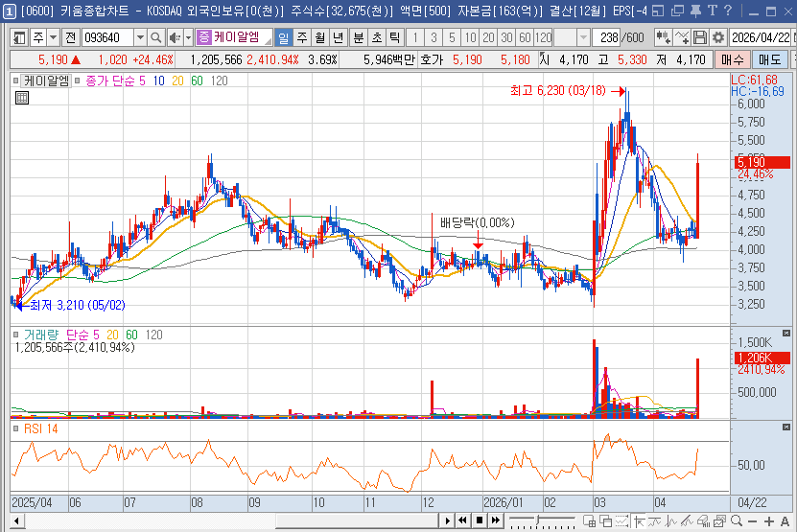Viewport: 797px width, 532px height.
Task: Click the stop replay button
Action: tap(479, 520)
